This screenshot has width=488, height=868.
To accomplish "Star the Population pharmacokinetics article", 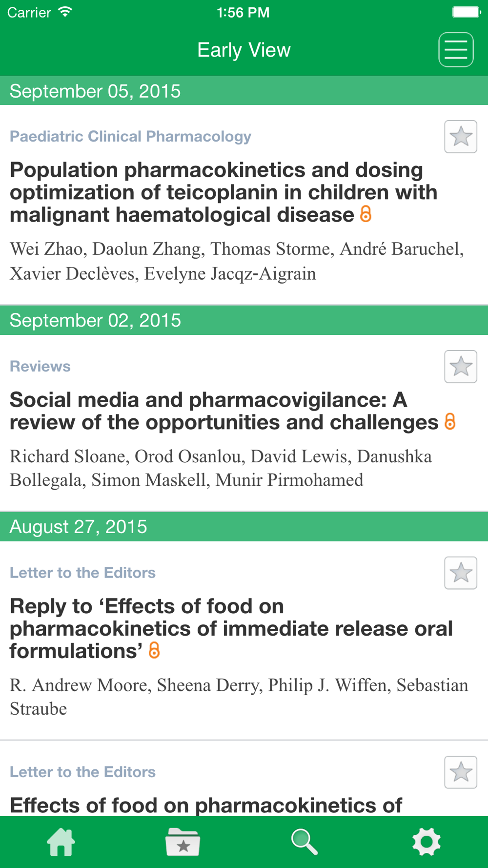I will click(x=461, y=137).
